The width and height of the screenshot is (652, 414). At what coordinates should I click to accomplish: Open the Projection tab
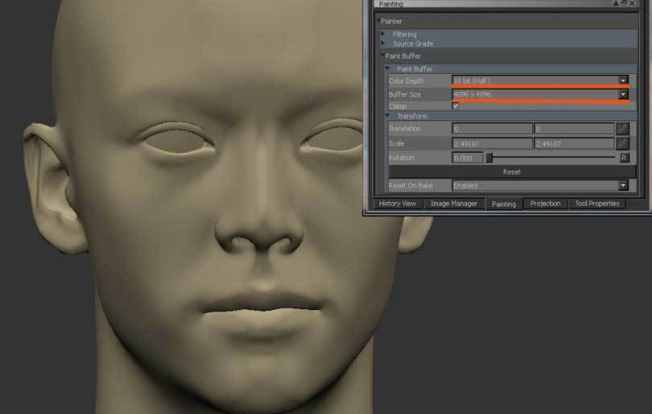tap(545, 204)
